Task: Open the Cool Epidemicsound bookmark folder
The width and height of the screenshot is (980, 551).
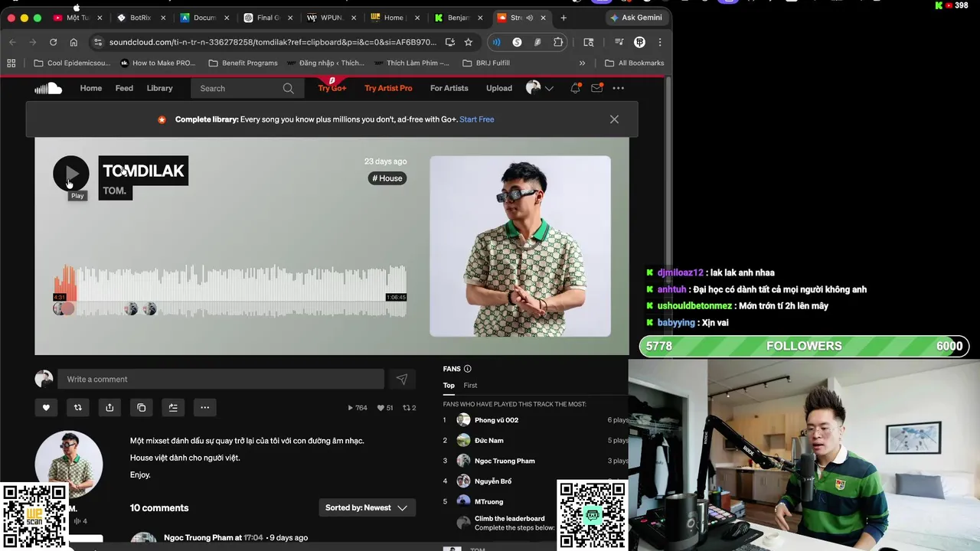Action: (72, 63)
